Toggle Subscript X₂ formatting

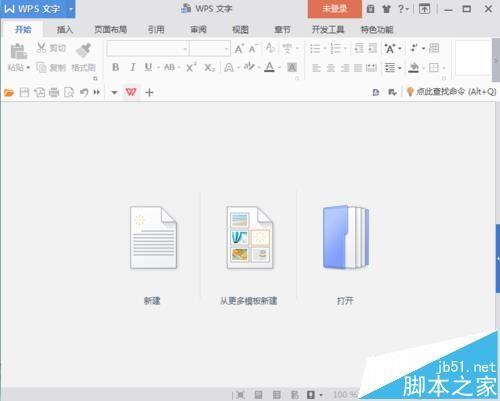click(209, 68)
